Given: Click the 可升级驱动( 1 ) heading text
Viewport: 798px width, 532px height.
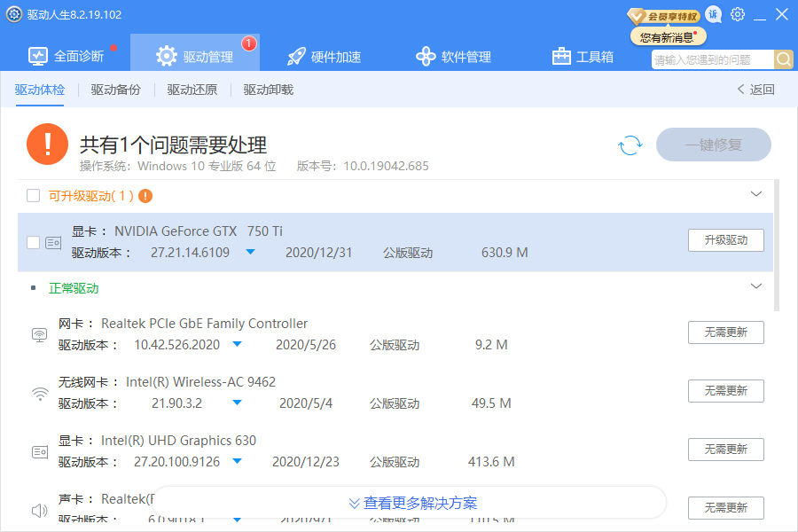Looking at the screenshot, I should (x=91, y=196).
